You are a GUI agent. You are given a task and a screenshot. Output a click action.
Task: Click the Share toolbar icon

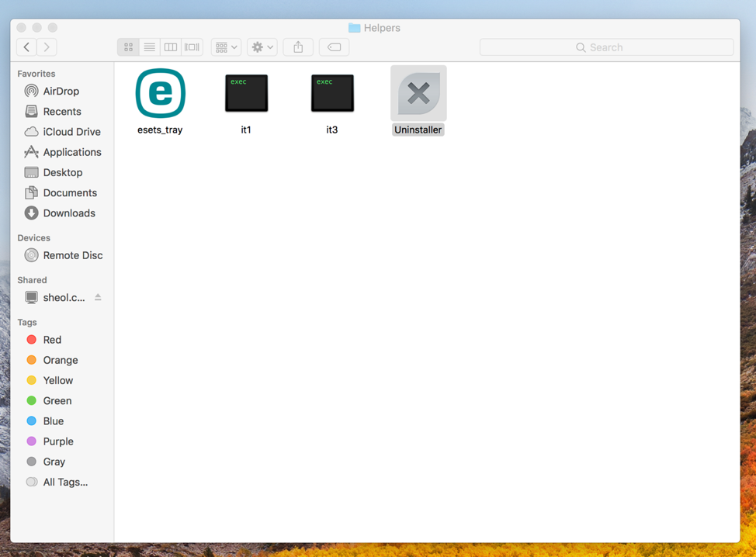tap(298, 47)
